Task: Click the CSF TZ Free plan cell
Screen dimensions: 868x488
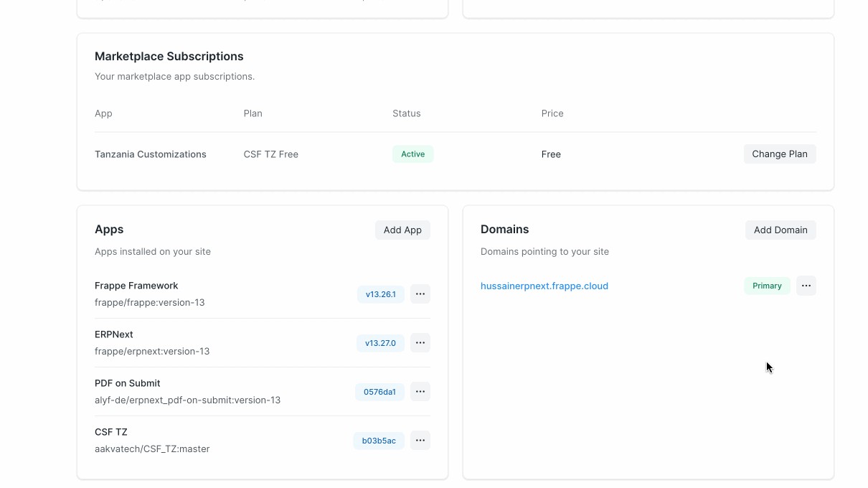Action: (x=271, y=154)
